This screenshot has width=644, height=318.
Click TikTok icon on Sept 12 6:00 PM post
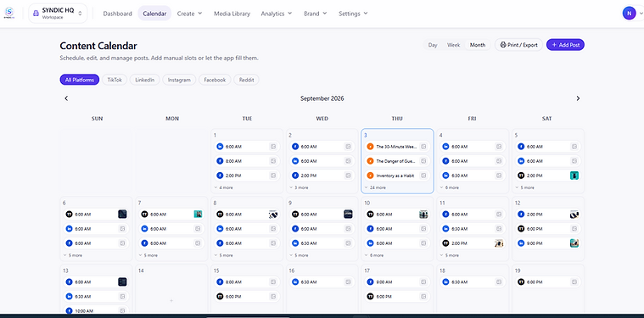click(x=520, y=229)
